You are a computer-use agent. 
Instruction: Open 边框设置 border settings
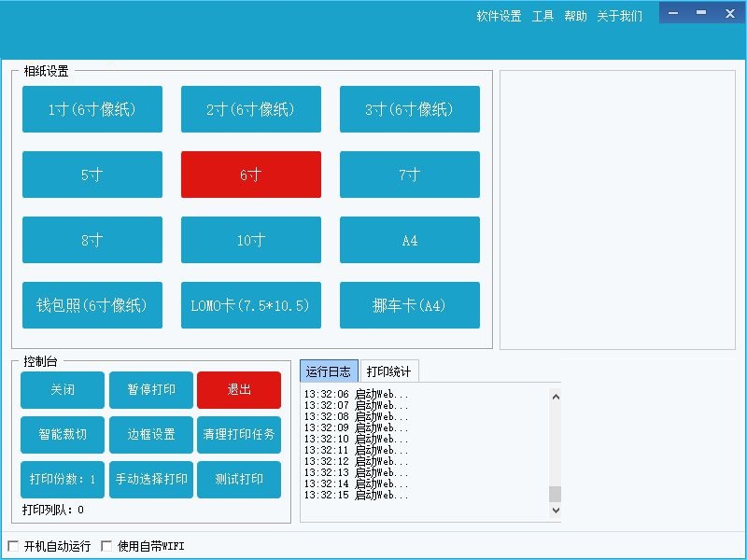pos(150,435)
